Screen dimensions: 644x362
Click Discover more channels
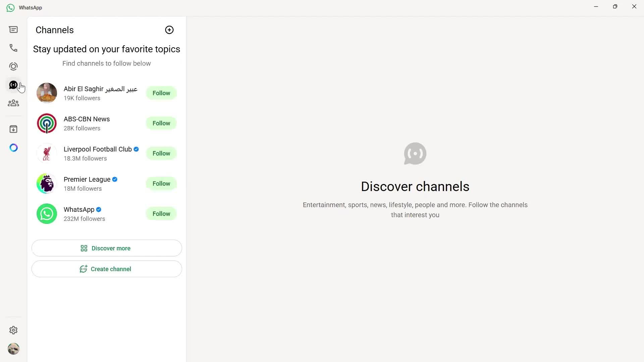106,248
